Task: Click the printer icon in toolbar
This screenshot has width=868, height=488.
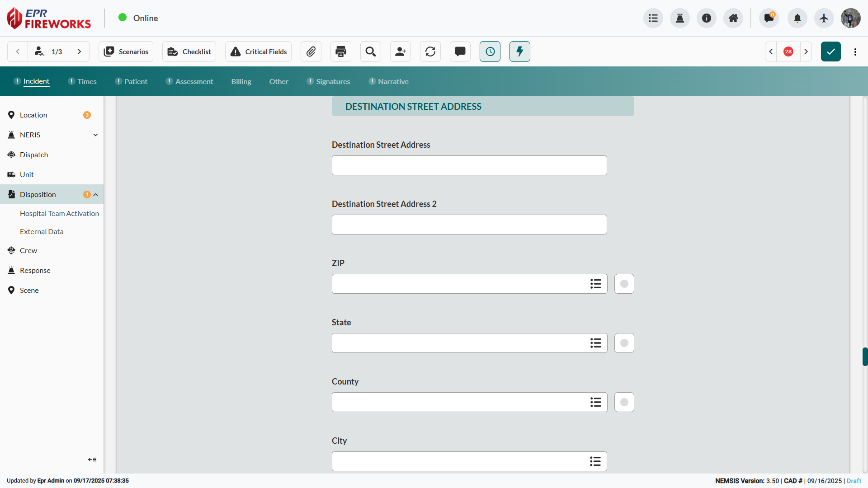Action: pyautogui.click(x=341, y=52)
